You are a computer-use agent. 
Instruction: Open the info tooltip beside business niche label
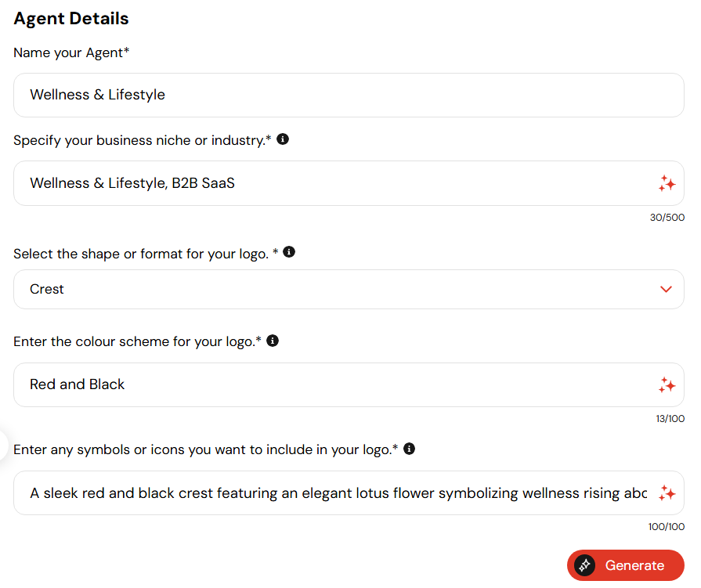(283, 139)
